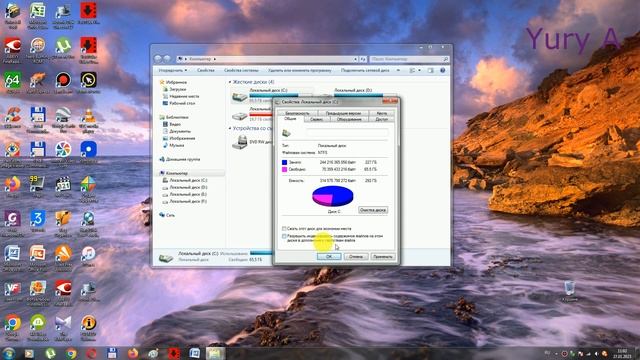
Task: Open the orange info 'i' desktop icon
Action: tap(88, 323)
